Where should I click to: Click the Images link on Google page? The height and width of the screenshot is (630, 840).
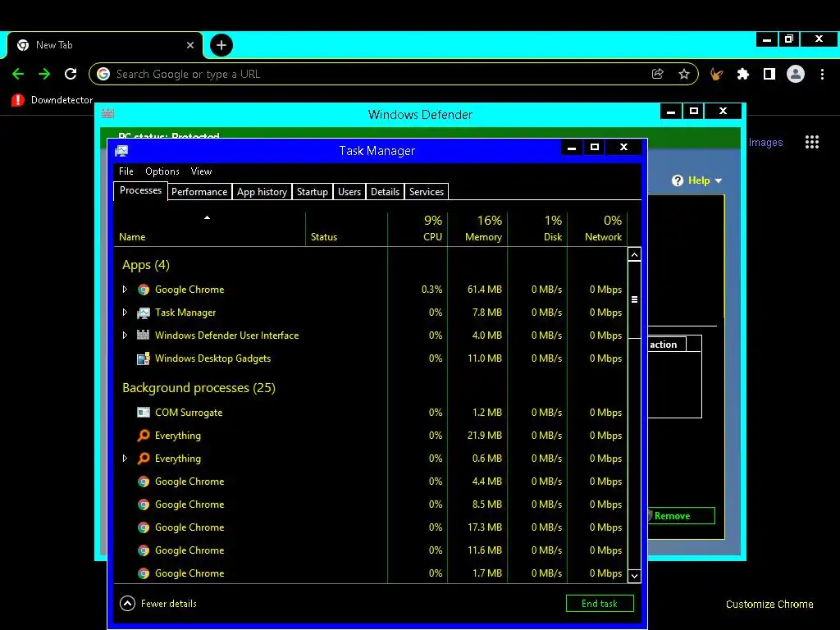765,142
